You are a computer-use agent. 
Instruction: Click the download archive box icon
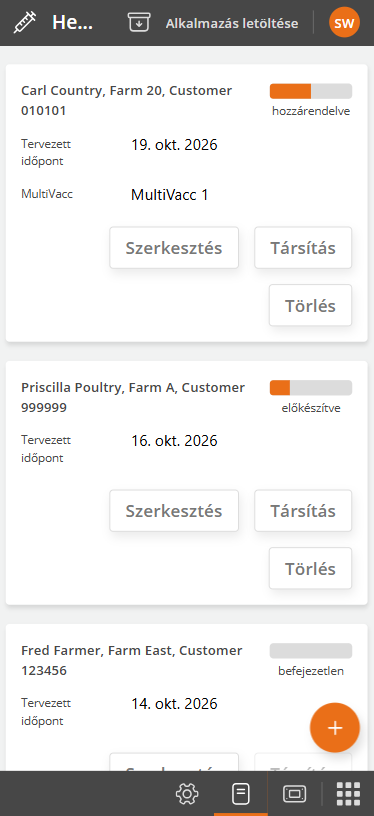click(139, 23)
